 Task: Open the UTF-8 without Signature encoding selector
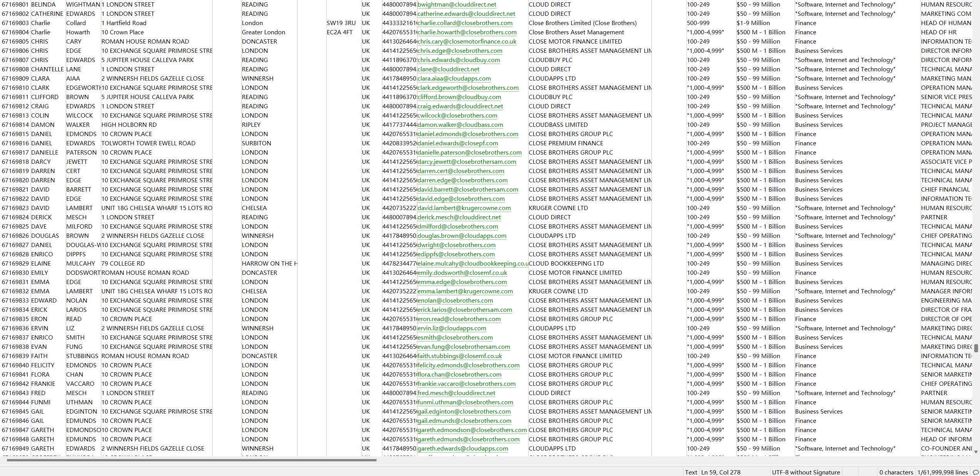806,472
